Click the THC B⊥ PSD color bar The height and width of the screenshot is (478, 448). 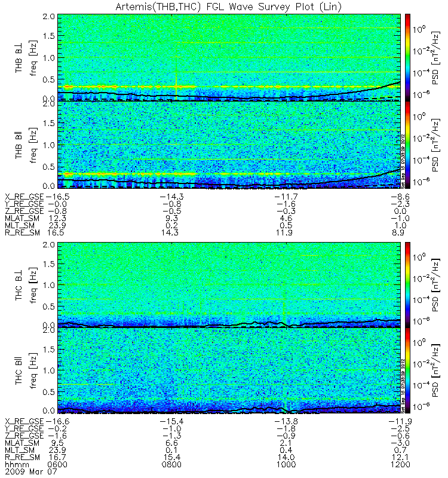(x=407, y=285)
